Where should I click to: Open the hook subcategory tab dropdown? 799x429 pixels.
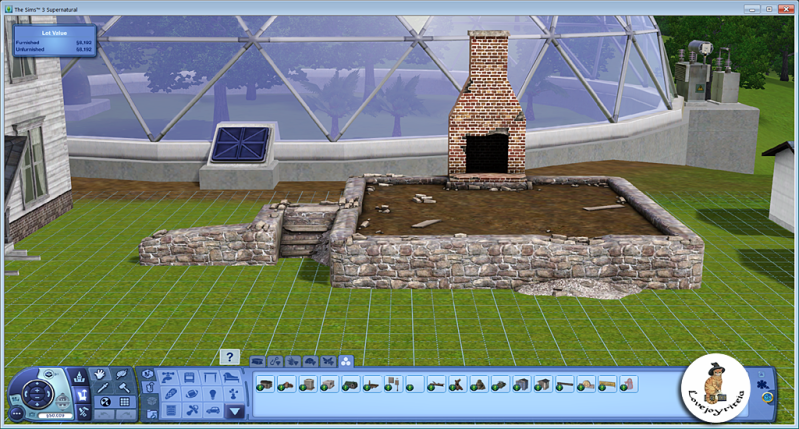click(x=275, y=361)
